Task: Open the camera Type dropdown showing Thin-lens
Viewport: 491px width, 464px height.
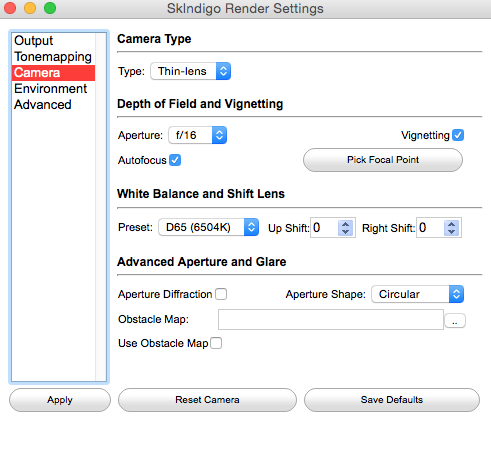Action: tap(190, 71)
